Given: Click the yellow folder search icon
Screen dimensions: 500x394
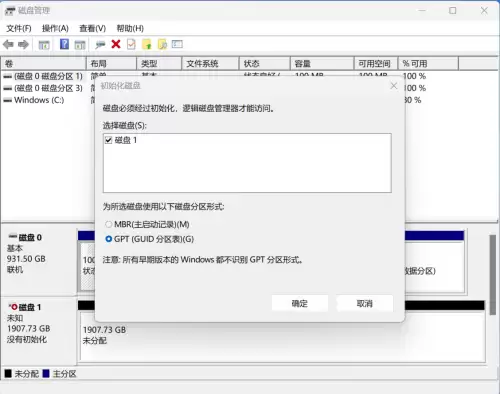Looking at the screenshot, I should (162, 44).
